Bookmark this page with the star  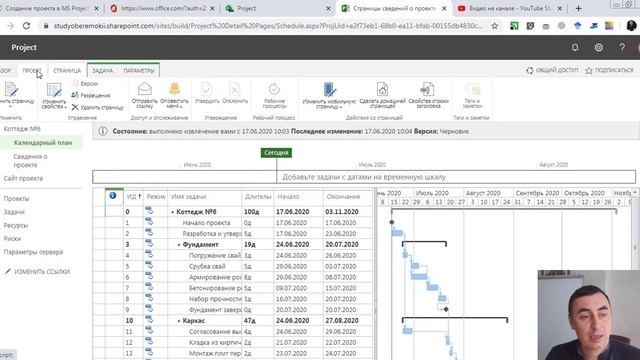coord(495,26)
